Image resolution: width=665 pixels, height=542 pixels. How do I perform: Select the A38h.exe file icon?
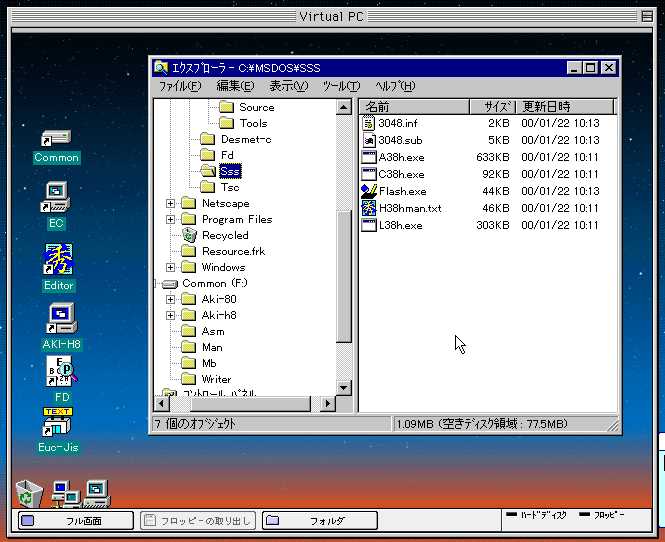(369, 157)
